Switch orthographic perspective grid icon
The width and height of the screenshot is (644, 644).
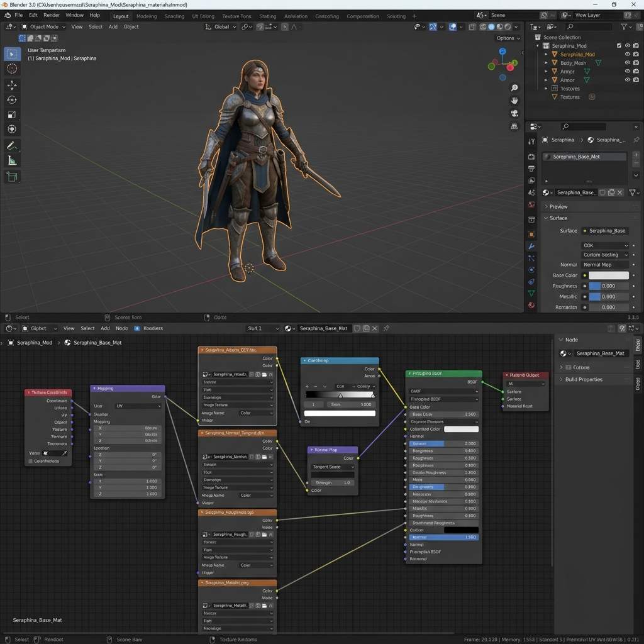[x=514, y=126]
